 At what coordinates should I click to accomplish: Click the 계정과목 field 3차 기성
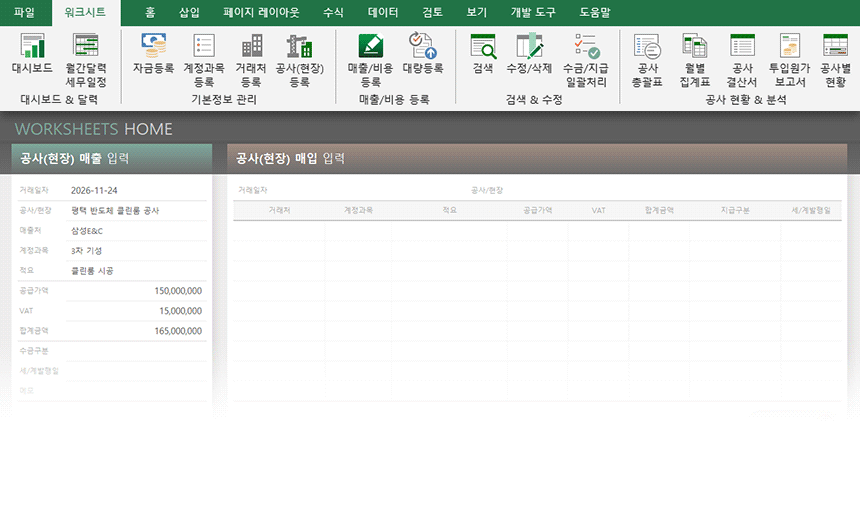pos(135,251)
